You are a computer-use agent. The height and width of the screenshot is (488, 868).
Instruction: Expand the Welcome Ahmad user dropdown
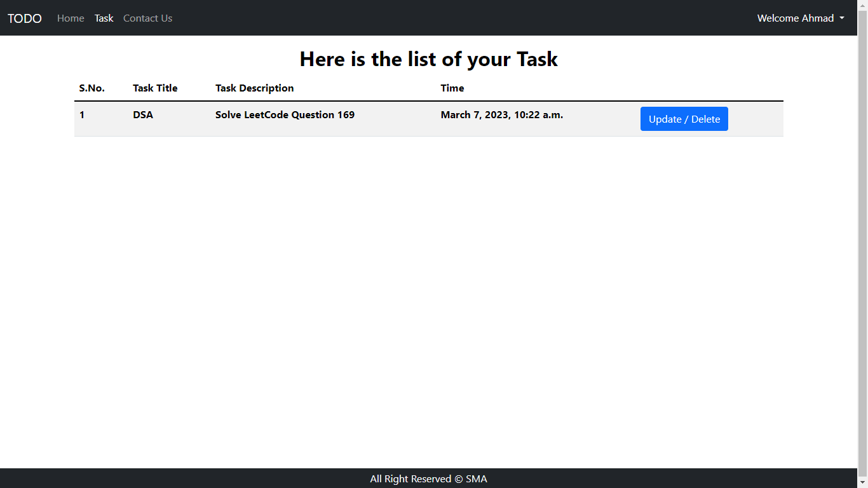coord(801,18)
